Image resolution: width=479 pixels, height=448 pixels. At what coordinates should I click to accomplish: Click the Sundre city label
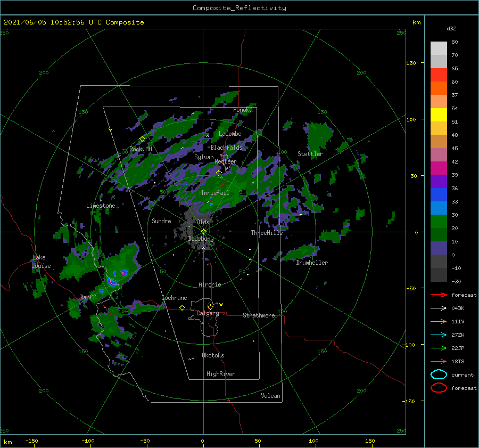(x=161, y=221)
